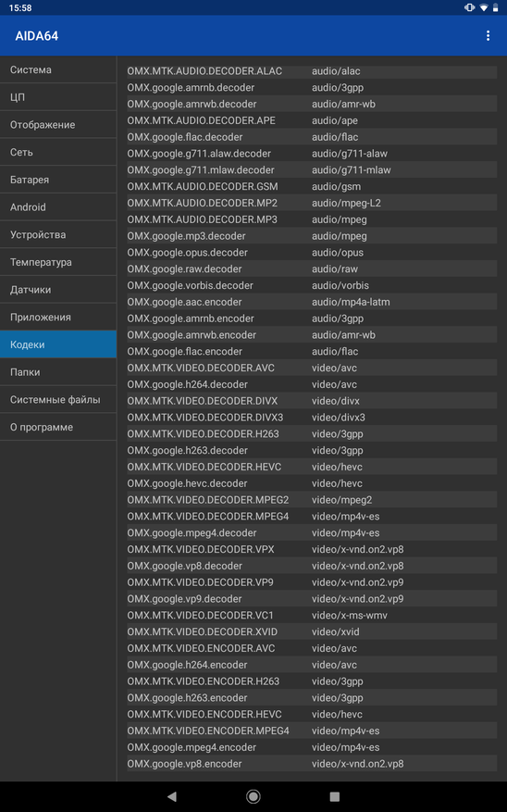The image size is (507, 812).
Task: Tap the battery status bar icon
Action: [496, 7]
